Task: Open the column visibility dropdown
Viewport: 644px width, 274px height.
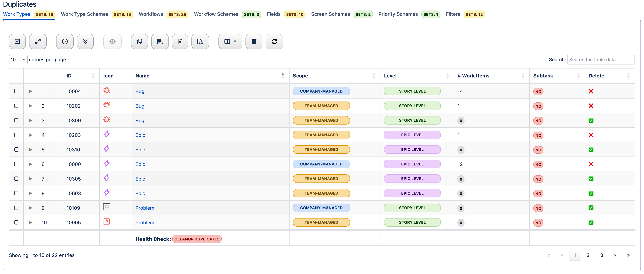Action: [230, 41]
